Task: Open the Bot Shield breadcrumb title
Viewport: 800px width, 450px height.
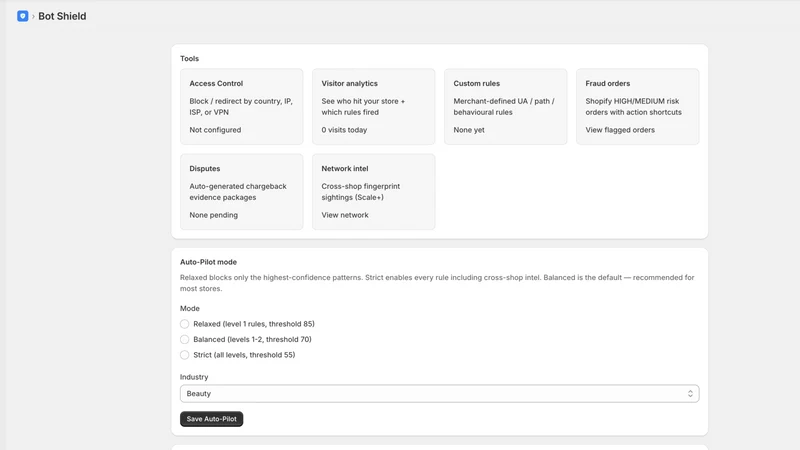Action: (62, 16)
